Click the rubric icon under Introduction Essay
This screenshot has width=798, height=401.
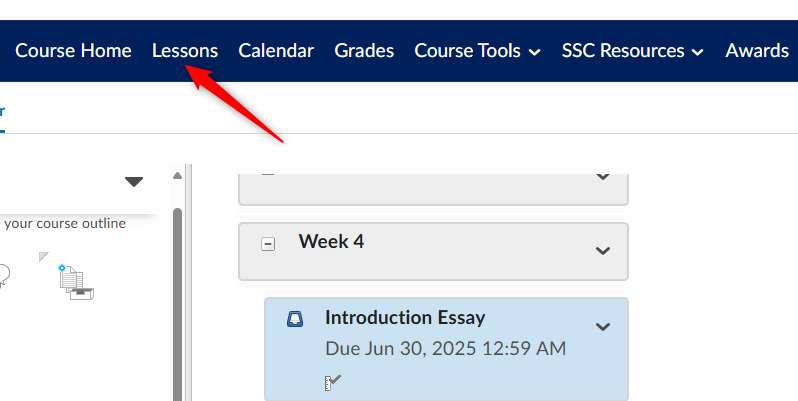[332, 383]
